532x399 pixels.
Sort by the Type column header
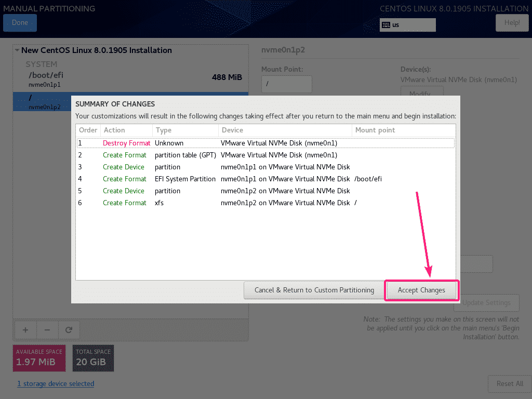[x=185, y=130]
